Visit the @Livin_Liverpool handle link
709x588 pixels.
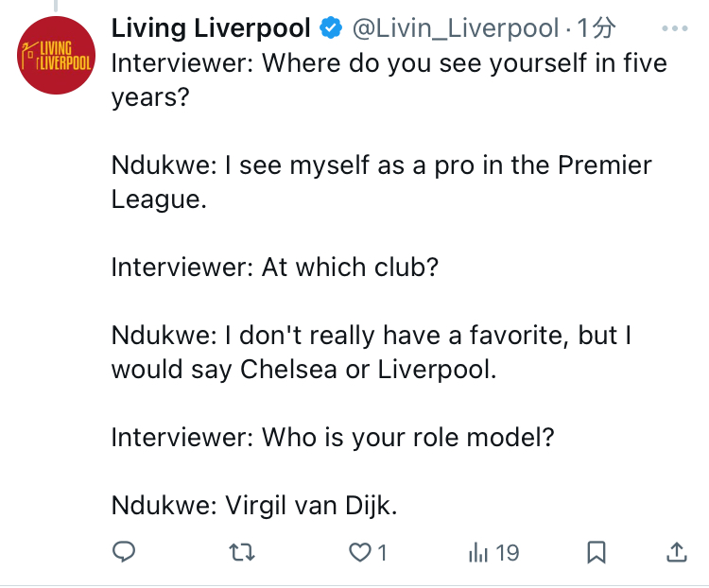coord(456,28)
